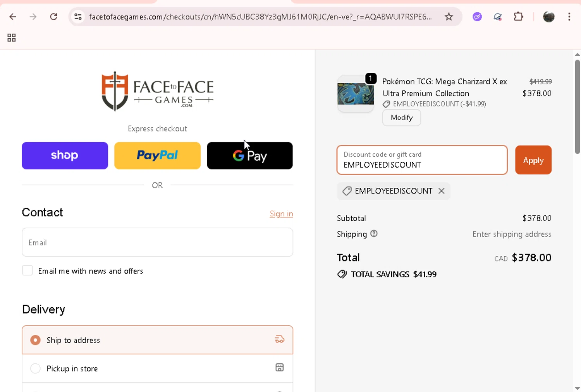Screen dimensions: 581x392
Task: Click the scrollbar down arrow
Action: 577,388
